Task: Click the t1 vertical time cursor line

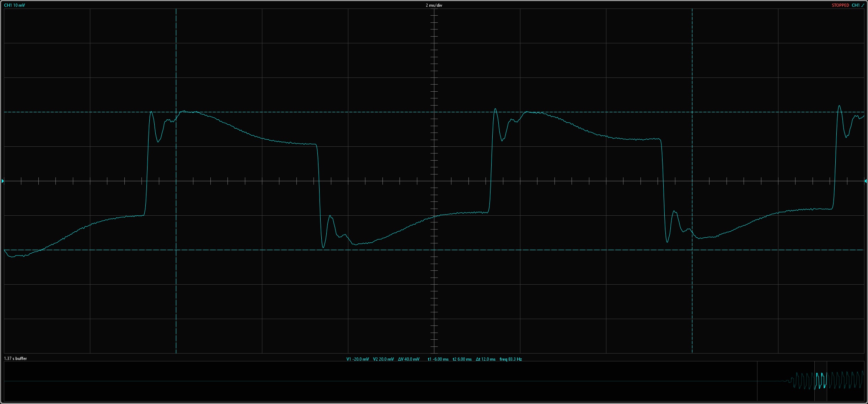Action: [176, 181]
